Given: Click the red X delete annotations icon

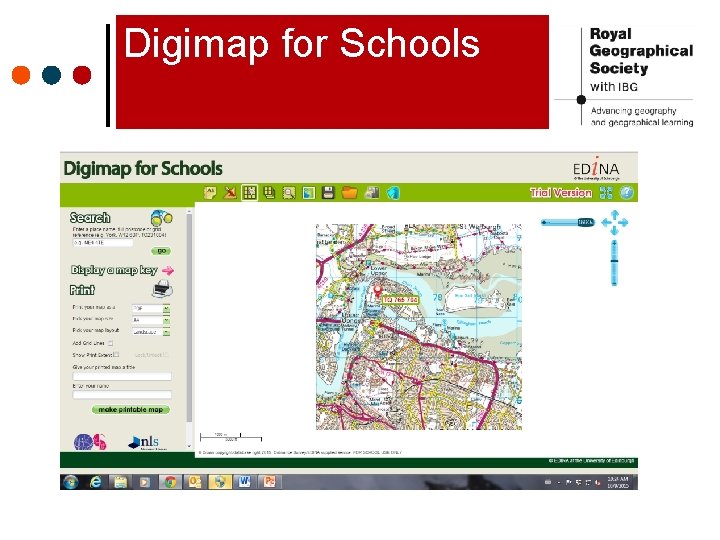Looking at the screenshot, I should coord(230,193).
